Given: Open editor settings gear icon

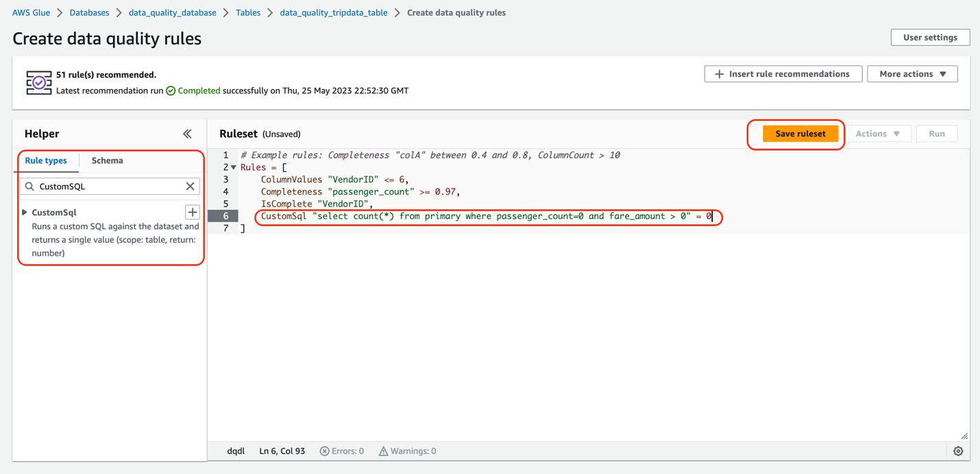Looking at the screenshot, I should (958, 451).
